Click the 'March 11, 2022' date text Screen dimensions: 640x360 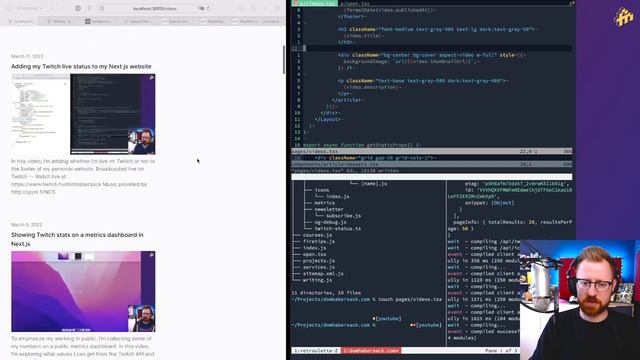pos(27,56)
